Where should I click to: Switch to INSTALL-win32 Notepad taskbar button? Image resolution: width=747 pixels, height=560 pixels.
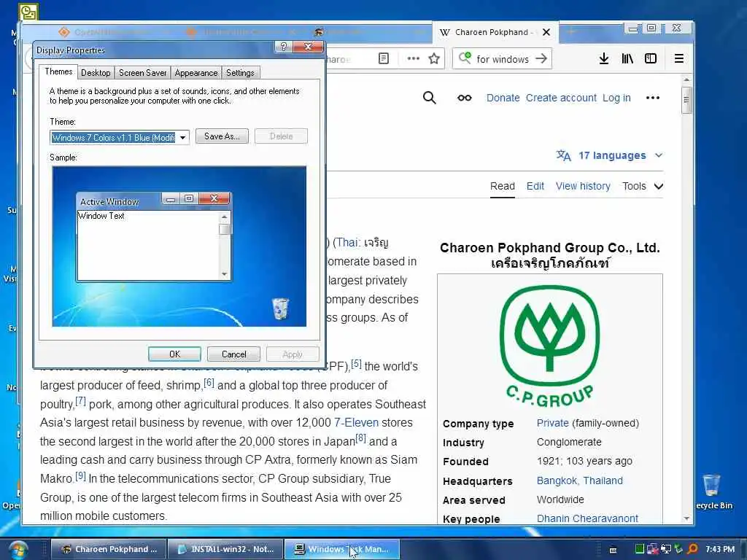pyautogui.click(x=226, y=549)
